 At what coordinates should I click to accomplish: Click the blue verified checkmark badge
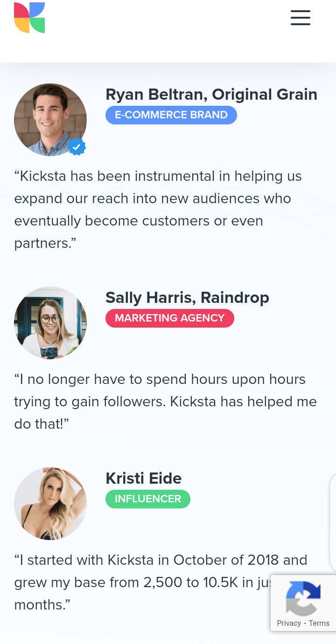(x=77, y=147)
